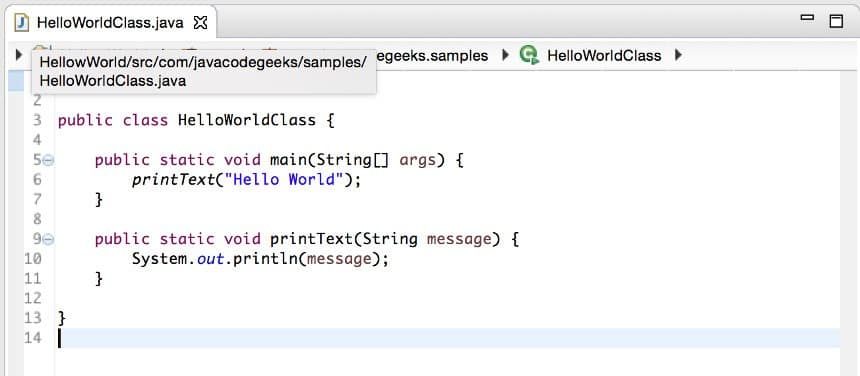
Task: Collapse the main method fold marker
Action: (48, 161)
